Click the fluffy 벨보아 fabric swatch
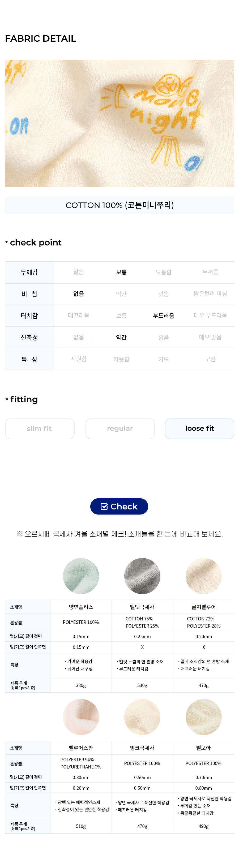239x868 pixels. coord(204,716)
